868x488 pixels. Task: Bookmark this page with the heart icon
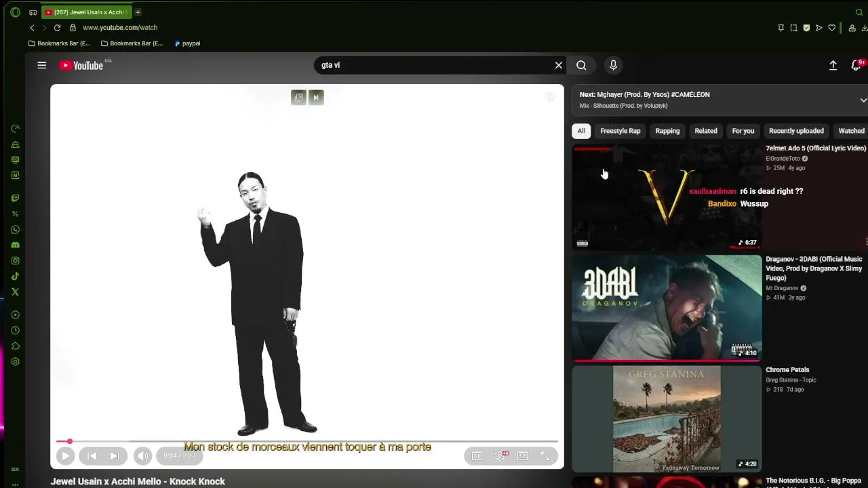pos(832,28)
